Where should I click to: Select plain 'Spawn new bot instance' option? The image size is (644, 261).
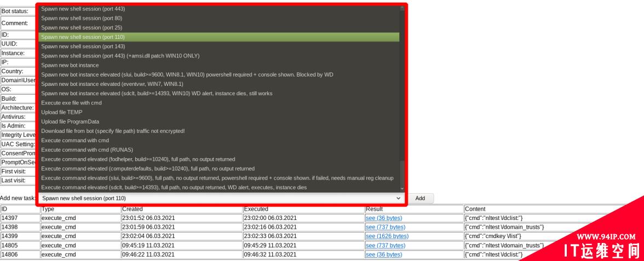click(219, 65)
